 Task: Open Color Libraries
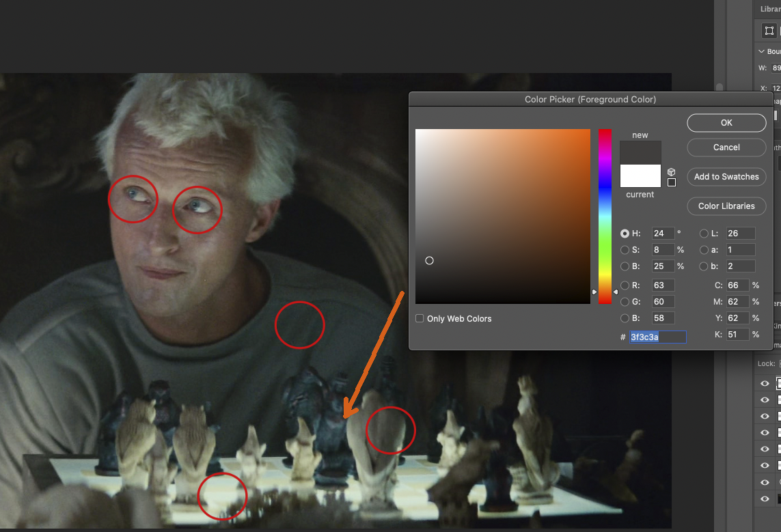726,206
